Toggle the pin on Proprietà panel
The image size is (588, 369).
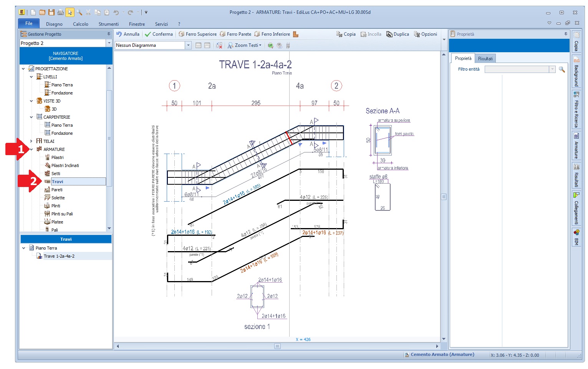tap(565, 34)
